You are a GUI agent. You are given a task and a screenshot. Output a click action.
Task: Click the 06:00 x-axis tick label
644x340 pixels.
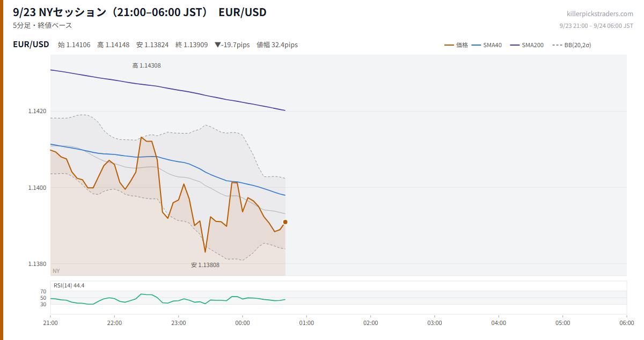pos(627,323)
